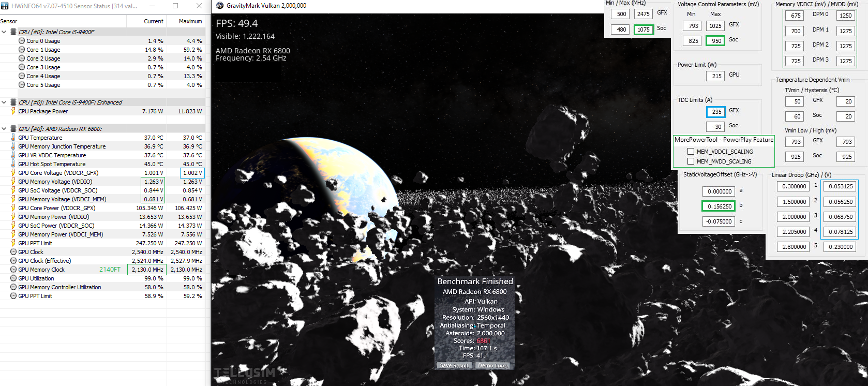
Task: Click the Soc max frequency field showing 1075
Action: 643,29
